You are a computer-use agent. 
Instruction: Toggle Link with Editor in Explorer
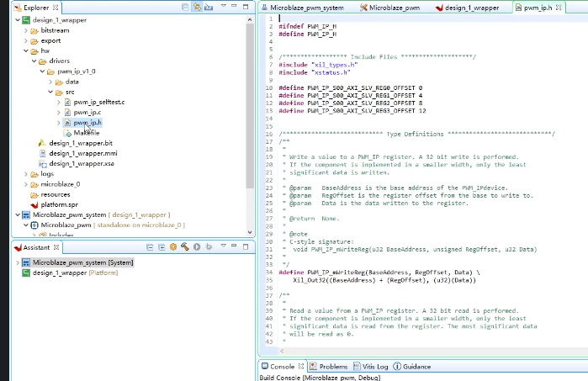pos(197,7)
